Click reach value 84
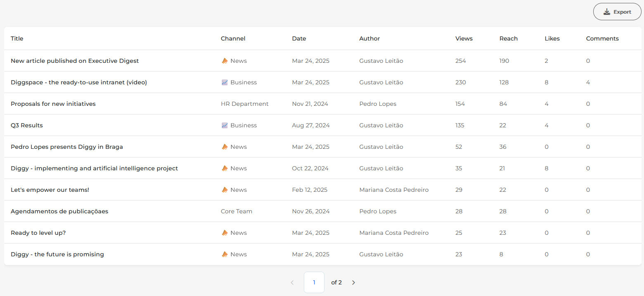The width and height of the screenshot is (644, 296). 503,104
